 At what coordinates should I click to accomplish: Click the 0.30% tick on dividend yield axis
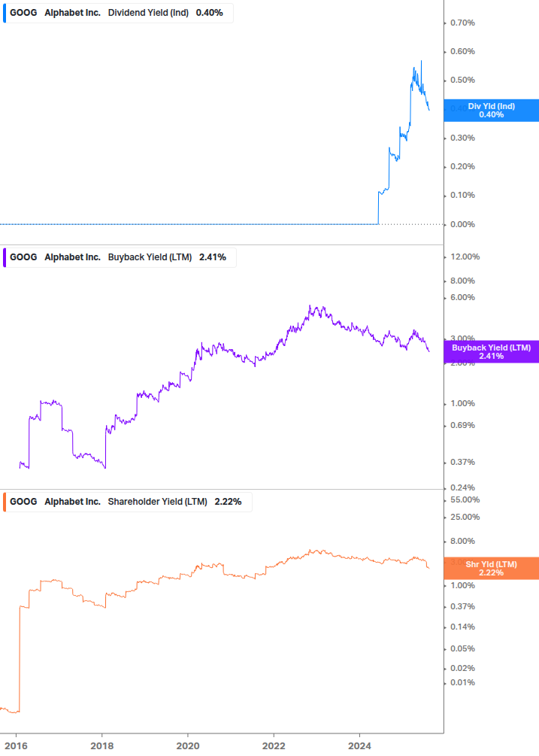(x=462, y=138)
